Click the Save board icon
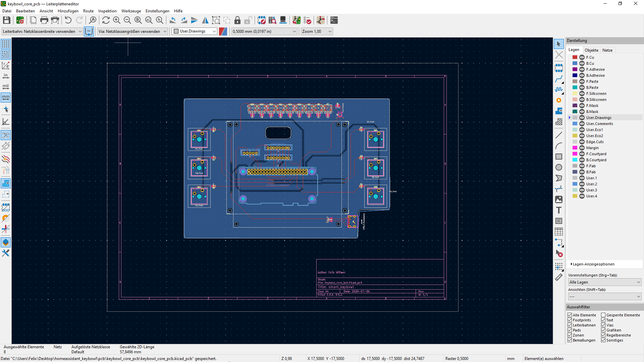 click(x=6, y=20)
